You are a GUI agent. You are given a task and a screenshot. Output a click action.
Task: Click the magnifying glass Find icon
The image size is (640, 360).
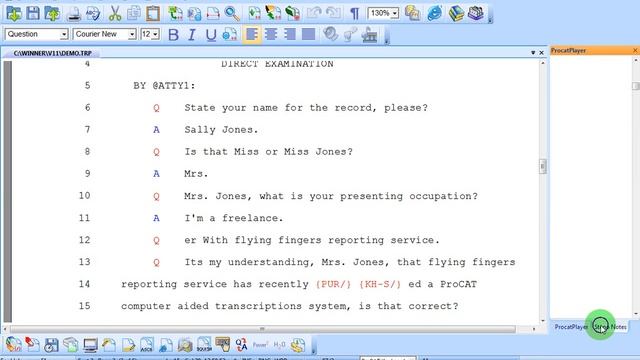click(x=232, y=13)
